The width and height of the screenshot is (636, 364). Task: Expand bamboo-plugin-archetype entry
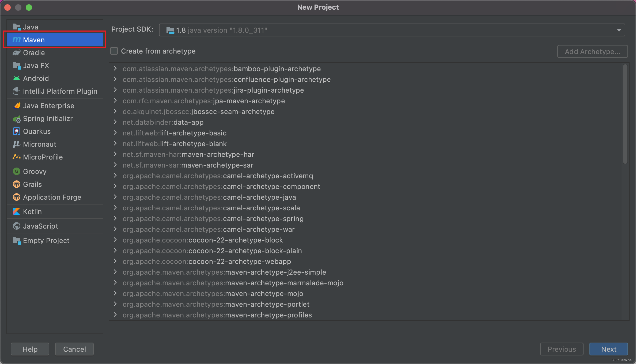115,69
